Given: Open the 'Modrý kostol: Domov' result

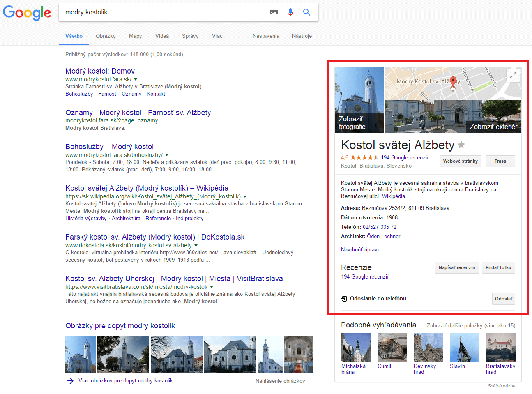Looking at the screenshot, I should tap(100, 71).
